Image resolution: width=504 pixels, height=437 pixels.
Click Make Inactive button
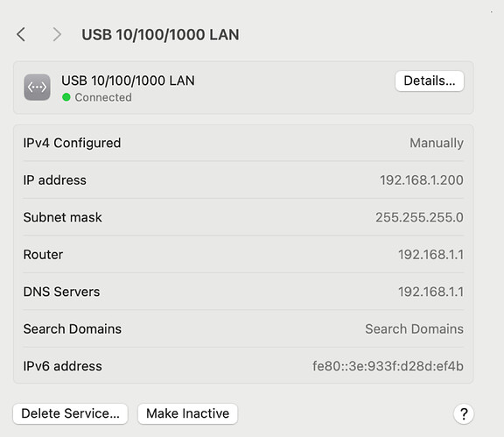[188, 413]
